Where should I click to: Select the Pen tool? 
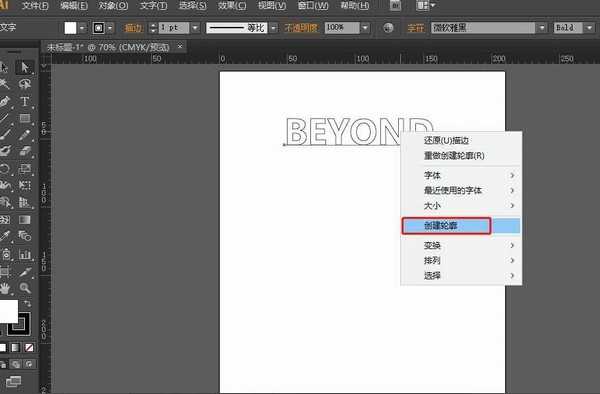pos(5,101)
